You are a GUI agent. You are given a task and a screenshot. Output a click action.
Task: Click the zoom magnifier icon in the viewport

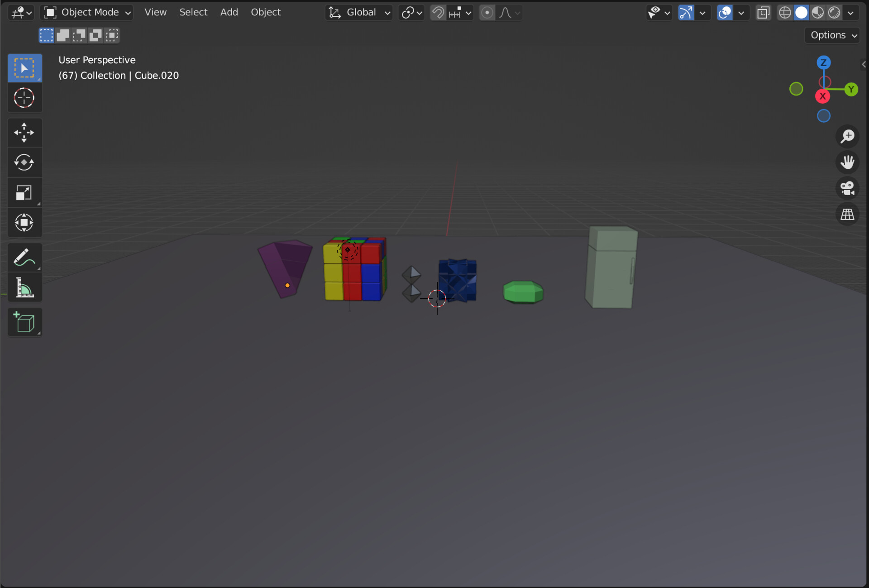[x=848, y=135]
